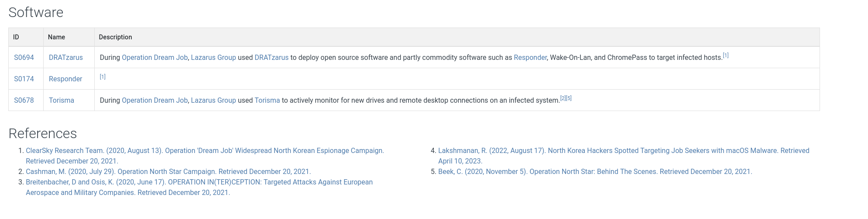Open Breitenbacher OPERATION IN(TER)CEPTION reference
868x219 pixels.
tap(199, 187)
